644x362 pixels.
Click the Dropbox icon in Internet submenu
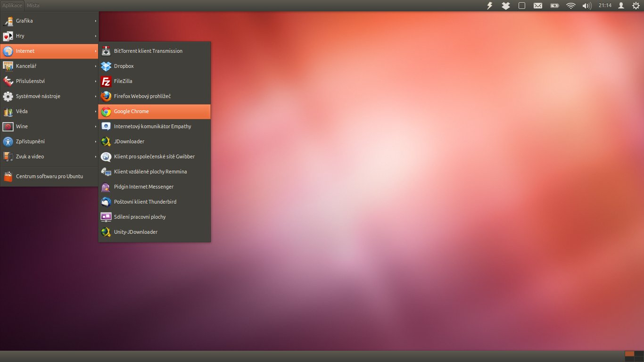(x=106, y=66)
